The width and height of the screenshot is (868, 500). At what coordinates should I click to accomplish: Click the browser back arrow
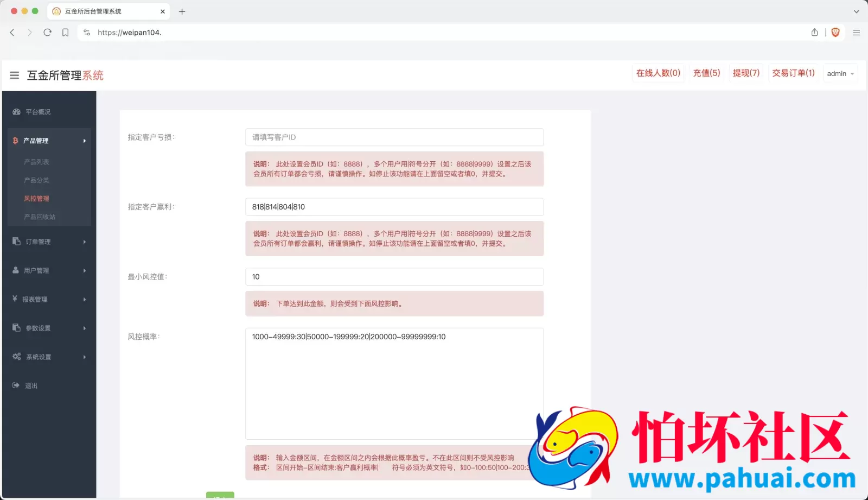(12, 33)
